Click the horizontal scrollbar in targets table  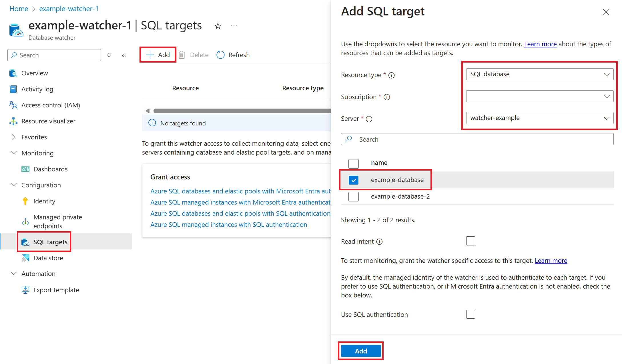pos(242,111)
